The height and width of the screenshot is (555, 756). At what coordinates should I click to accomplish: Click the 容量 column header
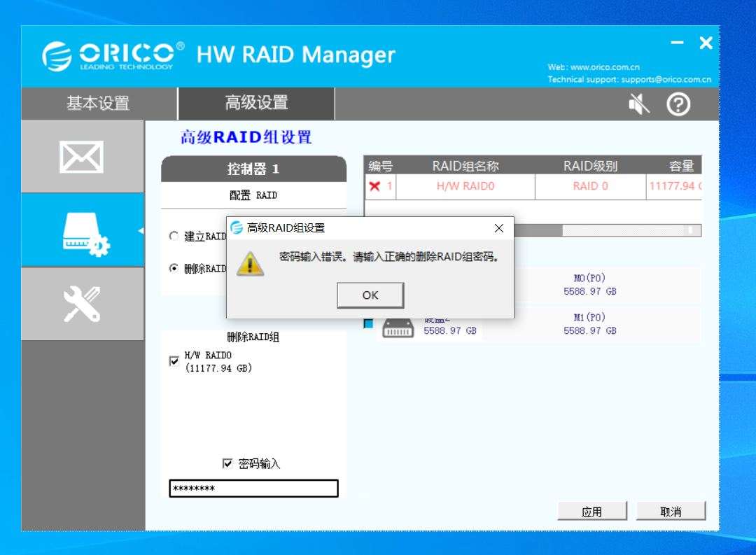point(681,166)
